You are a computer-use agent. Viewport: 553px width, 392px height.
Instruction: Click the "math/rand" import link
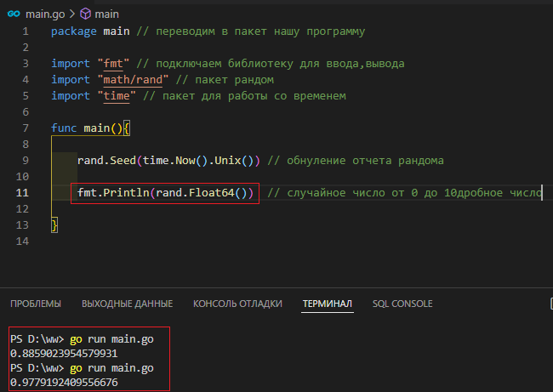(133, 80)
